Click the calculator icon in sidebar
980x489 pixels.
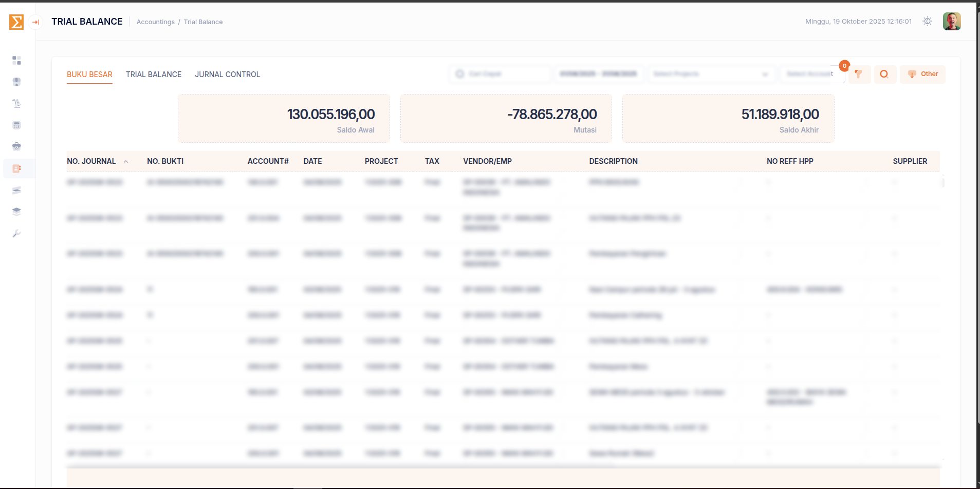click(16, 125)
